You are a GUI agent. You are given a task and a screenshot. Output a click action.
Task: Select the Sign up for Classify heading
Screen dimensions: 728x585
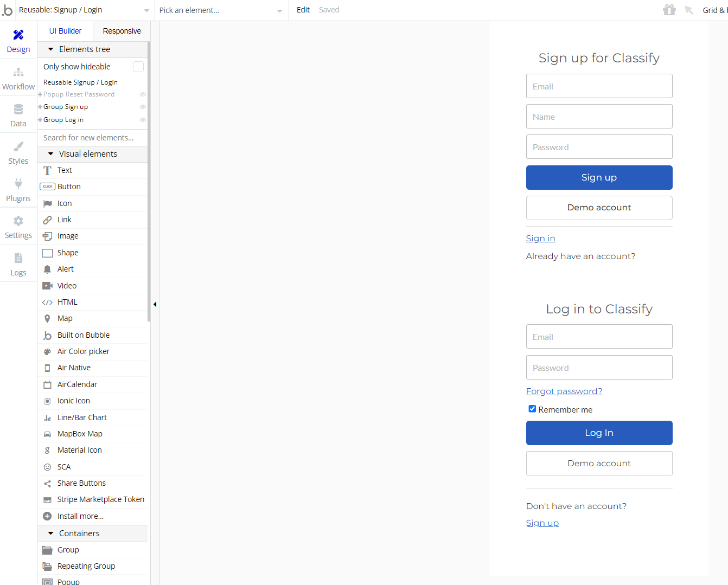tap(599, 58)
